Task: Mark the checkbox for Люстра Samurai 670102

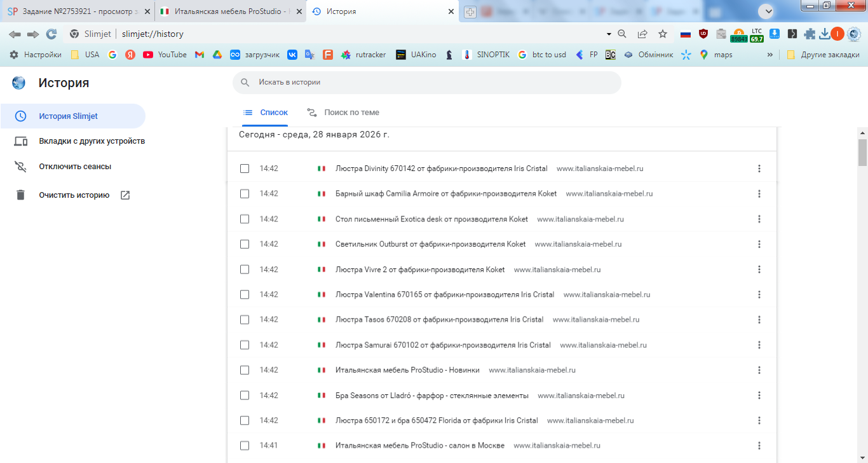Action: coord(245,345)
